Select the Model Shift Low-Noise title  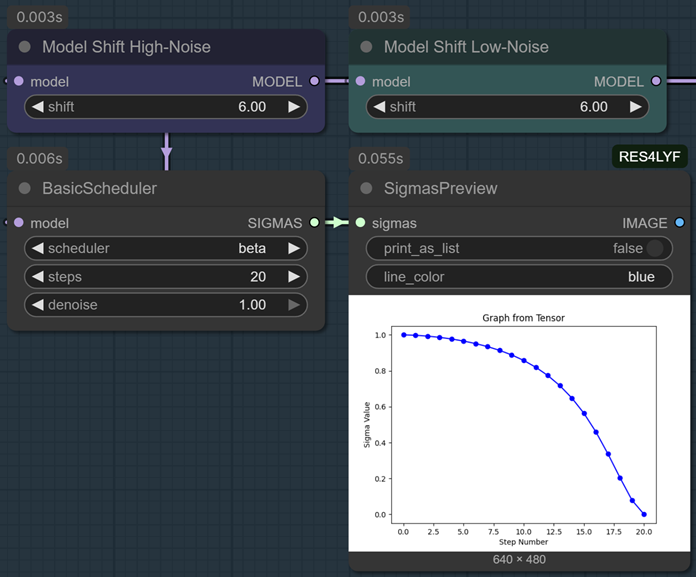coord(466,47)
